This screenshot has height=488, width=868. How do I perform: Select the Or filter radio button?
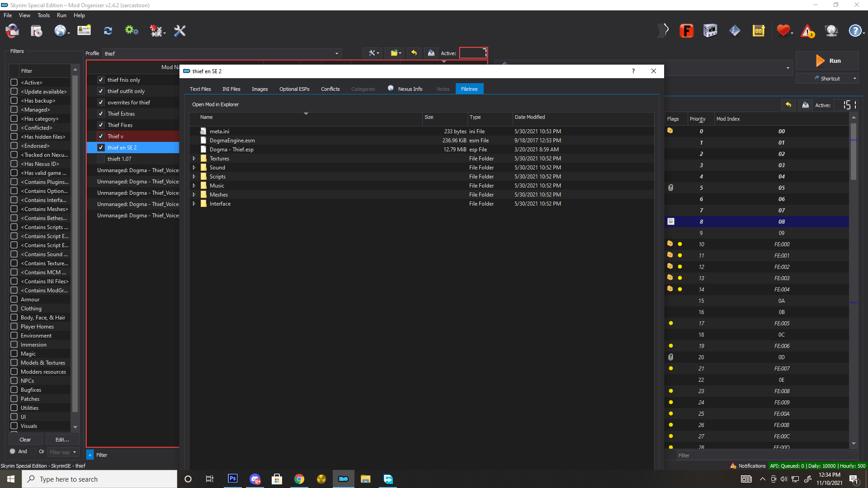coord(33,451)
